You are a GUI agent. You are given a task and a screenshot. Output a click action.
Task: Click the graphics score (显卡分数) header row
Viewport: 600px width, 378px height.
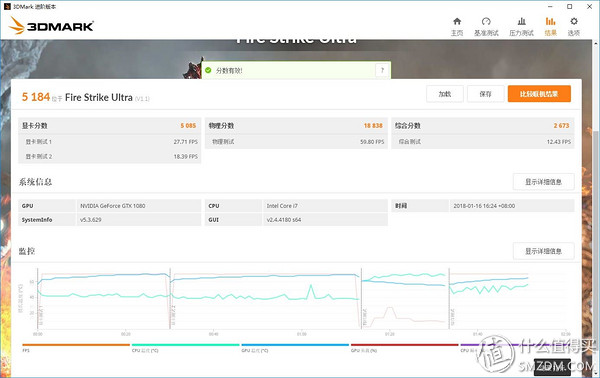(109, 125)
